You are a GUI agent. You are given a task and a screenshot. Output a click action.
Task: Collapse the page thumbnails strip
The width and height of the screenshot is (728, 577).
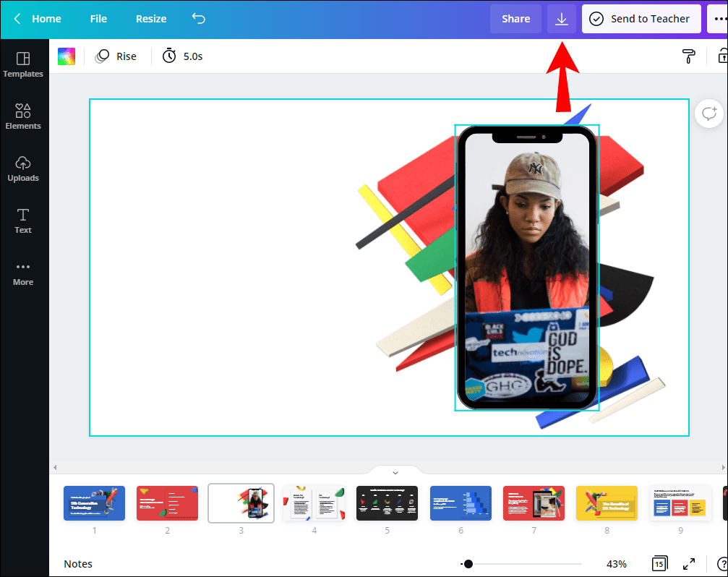pos(395,471)
